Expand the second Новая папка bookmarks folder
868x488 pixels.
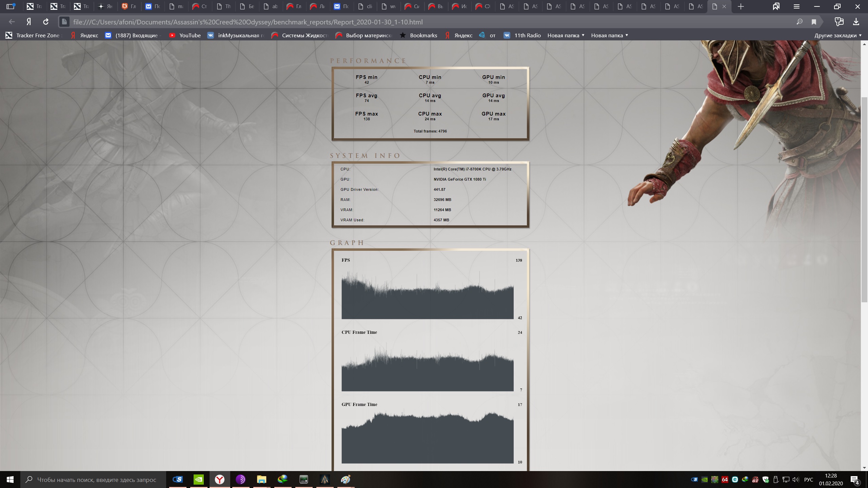coord(609,35)
